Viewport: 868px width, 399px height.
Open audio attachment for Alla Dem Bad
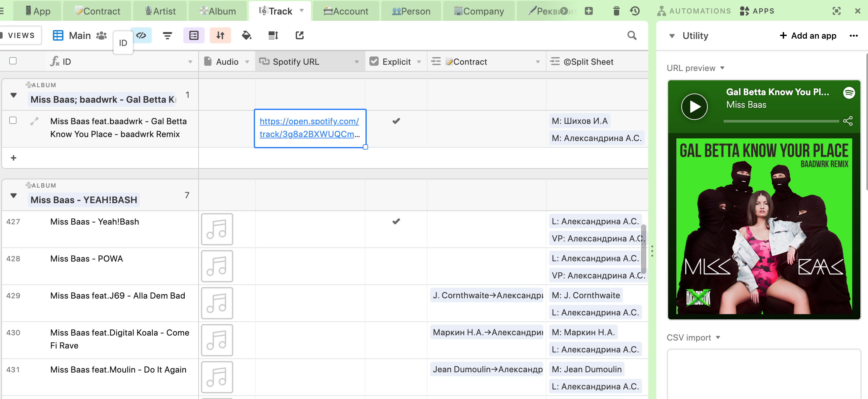point(217,303)
